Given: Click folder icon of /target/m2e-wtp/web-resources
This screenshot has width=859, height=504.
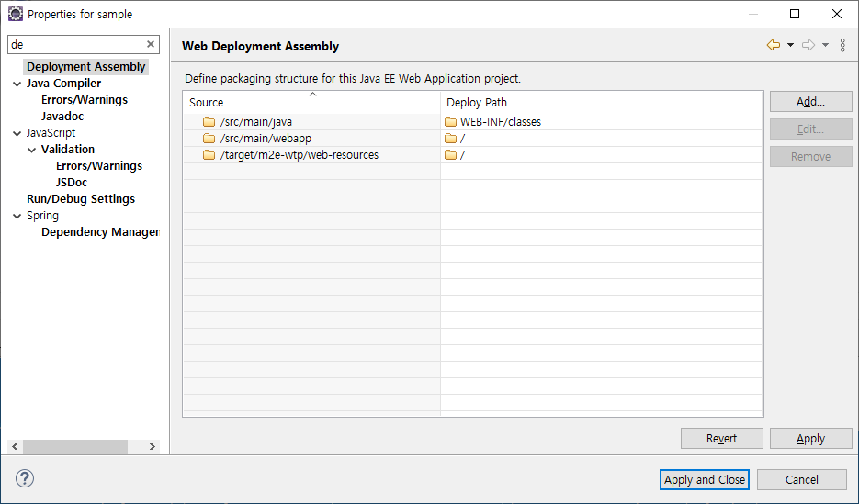Looking at the screenshot, I should [209, 155].
